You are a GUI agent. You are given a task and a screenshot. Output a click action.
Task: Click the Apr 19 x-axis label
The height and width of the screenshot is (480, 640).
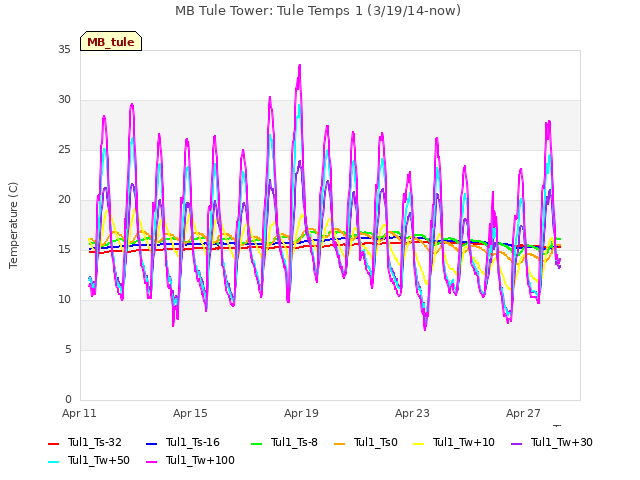301,413
